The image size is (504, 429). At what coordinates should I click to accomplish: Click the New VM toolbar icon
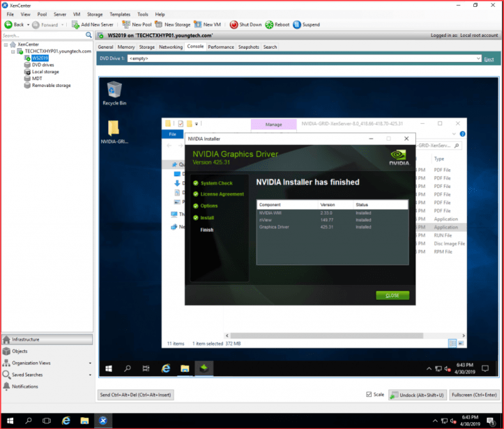click(x=197, y=24)
